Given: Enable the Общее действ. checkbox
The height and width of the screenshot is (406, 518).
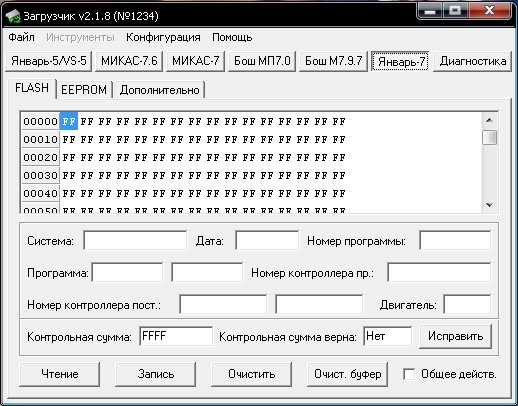Looking at the screenshot, I should click(409, 374).
